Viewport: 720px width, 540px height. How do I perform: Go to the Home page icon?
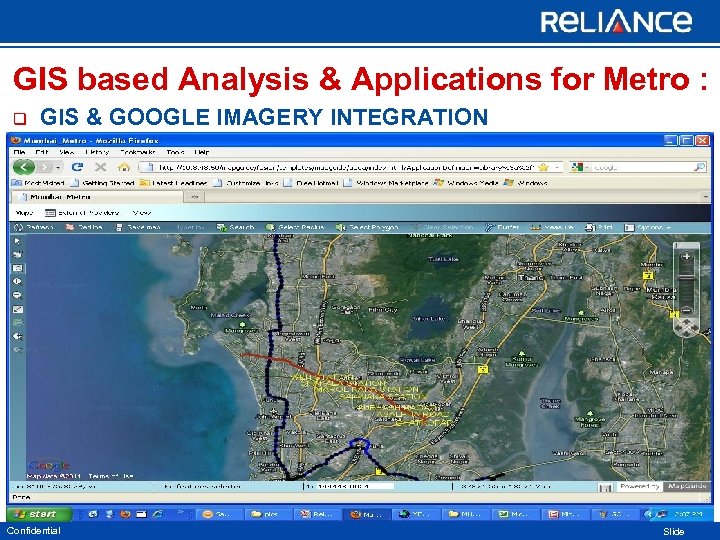tap(124, 167)
